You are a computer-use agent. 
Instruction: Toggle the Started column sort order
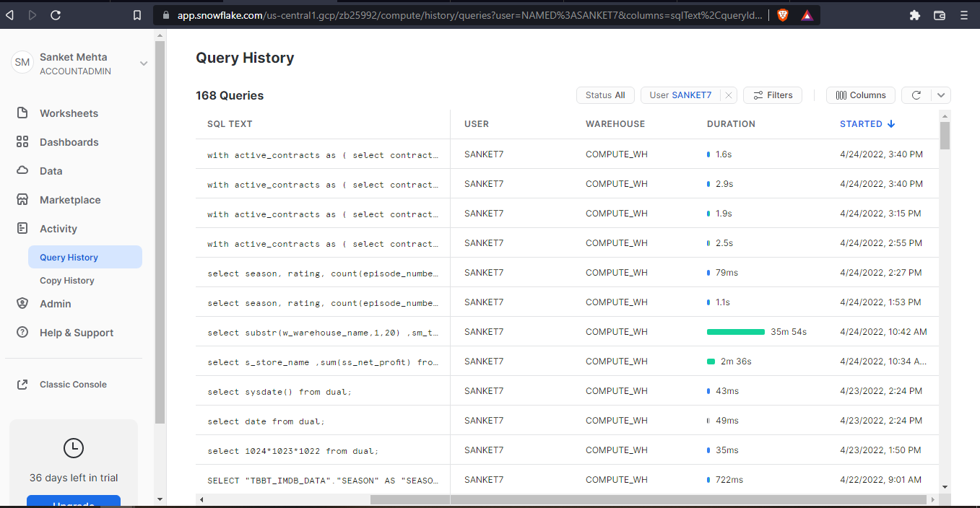(x=867, y=123)
